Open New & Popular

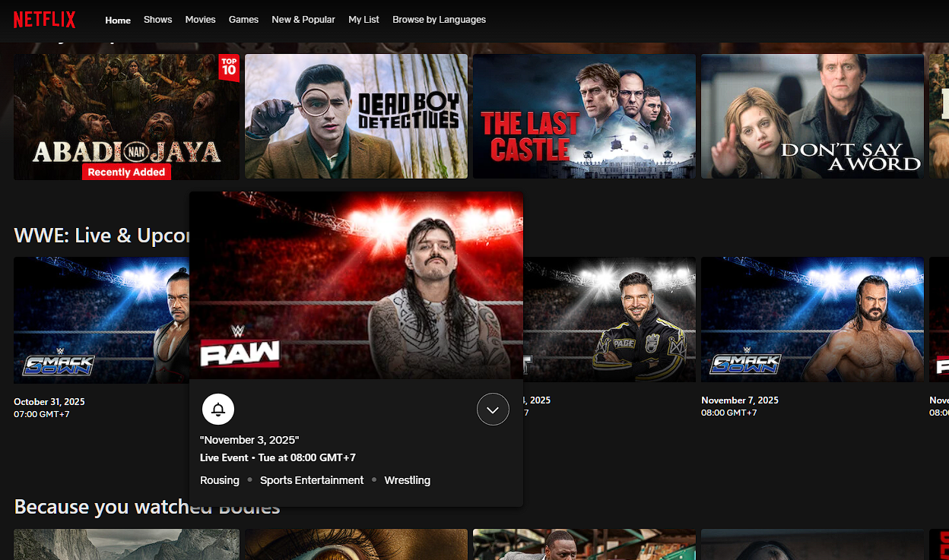(303, 20)
